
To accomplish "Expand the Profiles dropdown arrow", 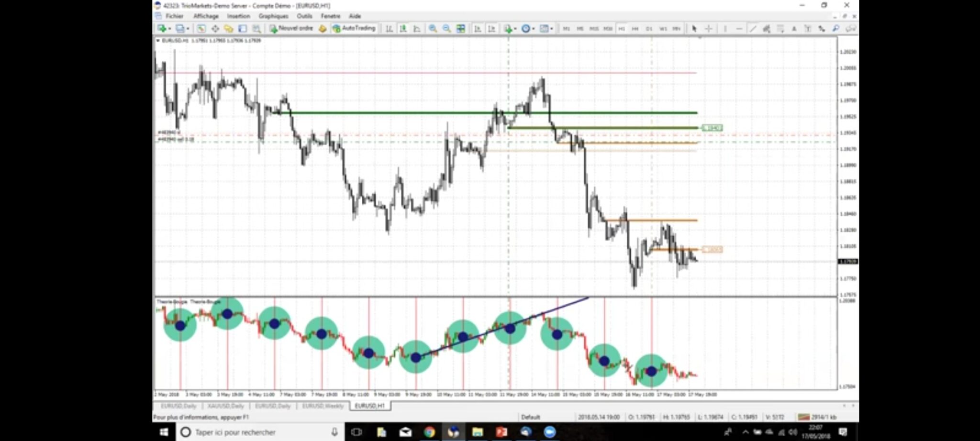I will tap(188, 29).
